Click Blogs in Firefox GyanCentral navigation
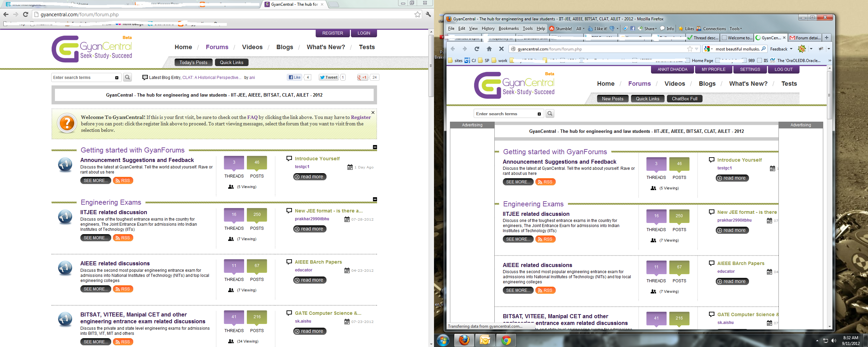This screenshot has height=347, width=868. point(707,84)
